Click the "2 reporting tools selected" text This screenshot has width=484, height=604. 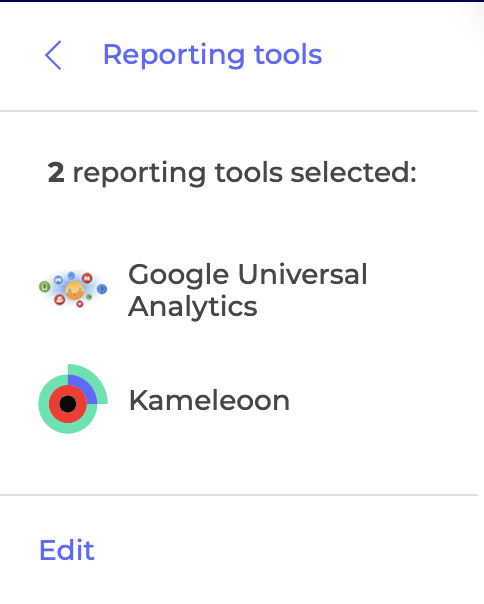pyautogui.click(x=232, y=173)
